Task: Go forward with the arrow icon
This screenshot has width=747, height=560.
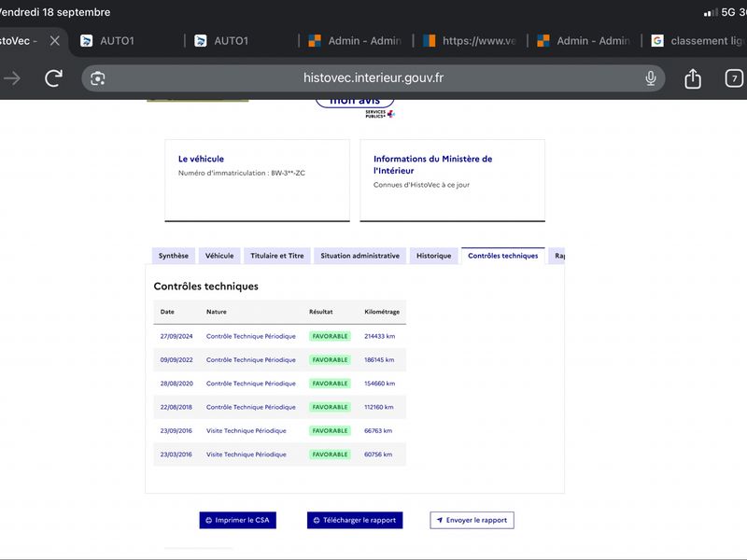Action: coord(13,78)
